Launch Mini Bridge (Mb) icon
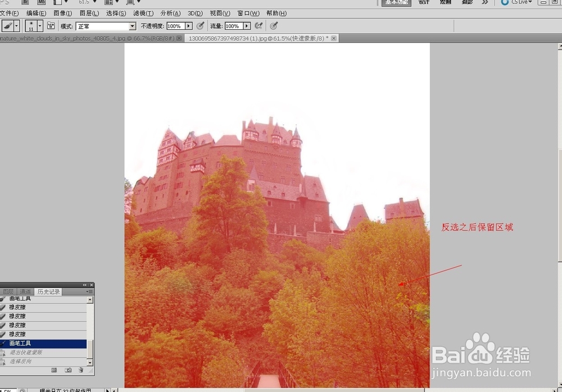This screenshot has height=392, width=562. [42, 2]
